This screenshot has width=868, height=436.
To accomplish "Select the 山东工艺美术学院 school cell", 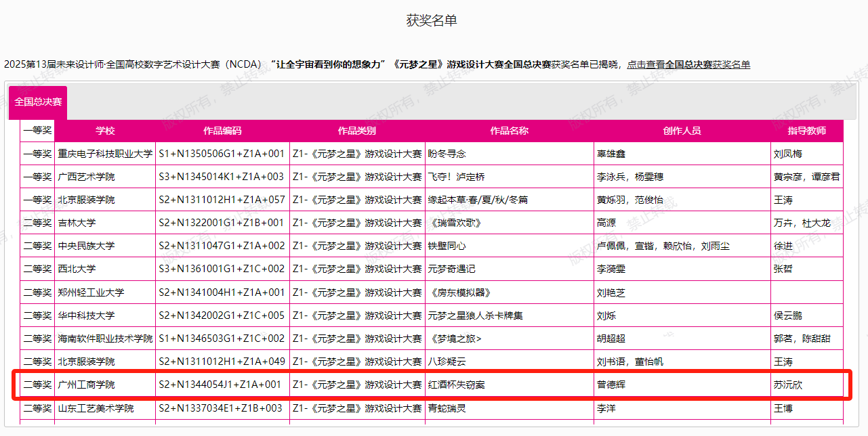I will 96,408.
